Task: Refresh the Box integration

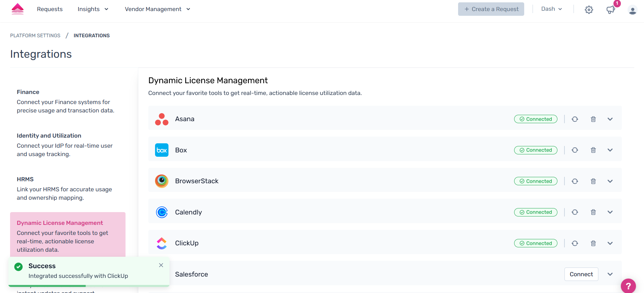Action: 575,150
